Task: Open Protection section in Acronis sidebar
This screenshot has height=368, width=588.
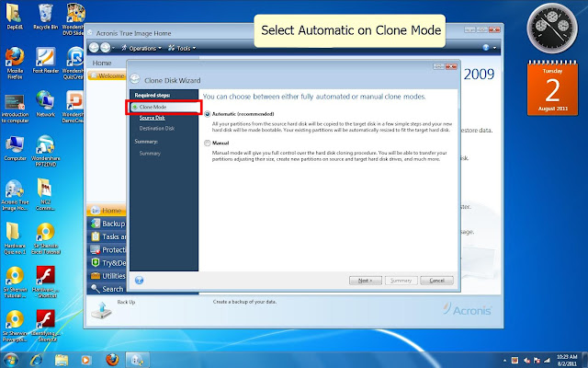Action: [107, 249]
